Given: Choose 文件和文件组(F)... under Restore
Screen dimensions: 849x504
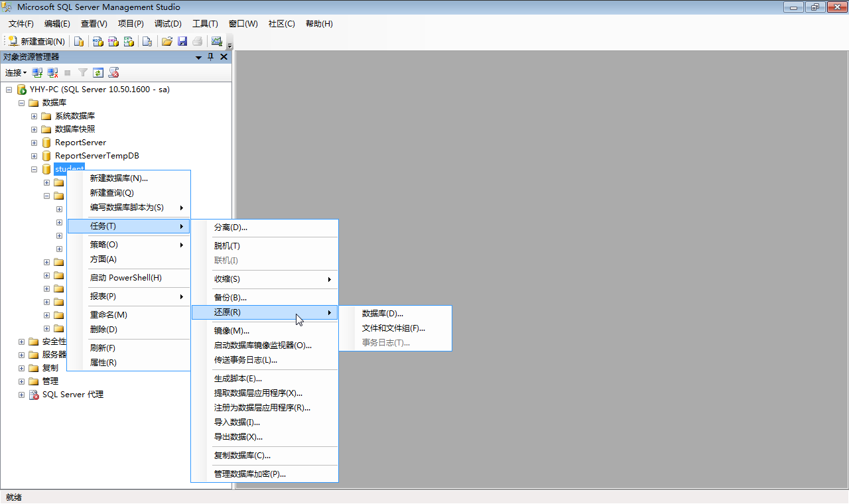Looking at the screenshot, I should 395,328.
